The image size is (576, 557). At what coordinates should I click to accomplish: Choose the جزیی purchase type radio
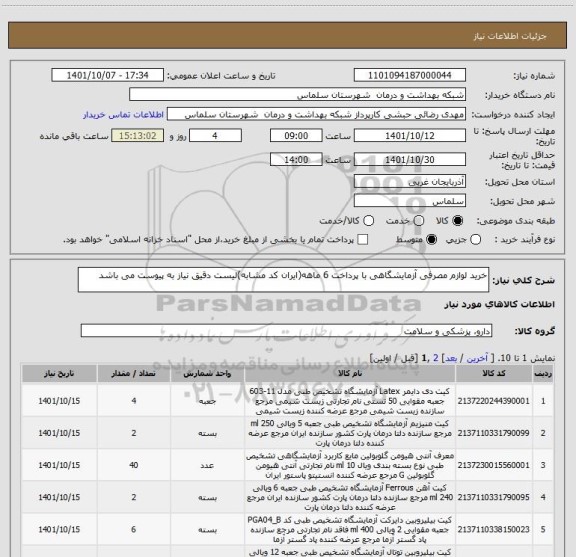pos(475,240)
